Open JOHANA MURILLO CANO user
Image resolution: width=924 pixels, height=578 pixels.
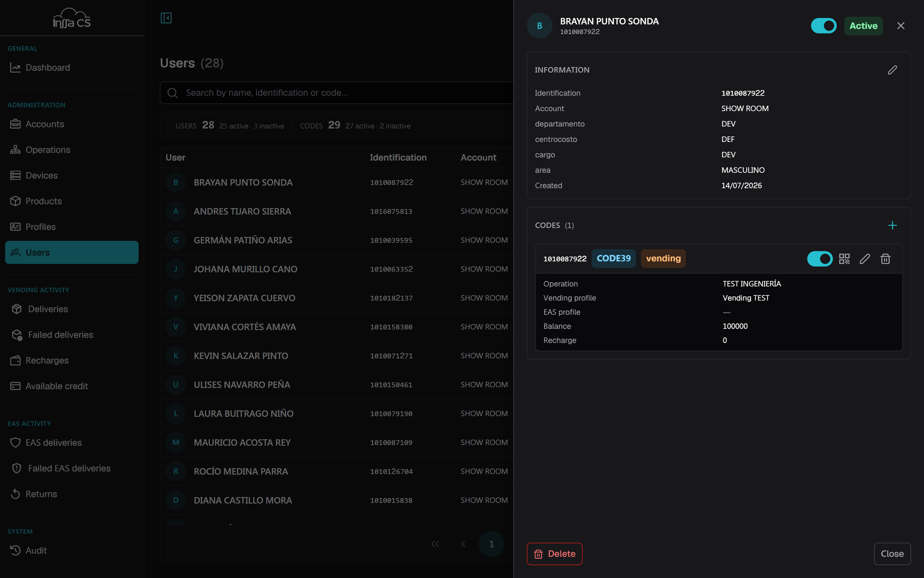pos(337,269)
